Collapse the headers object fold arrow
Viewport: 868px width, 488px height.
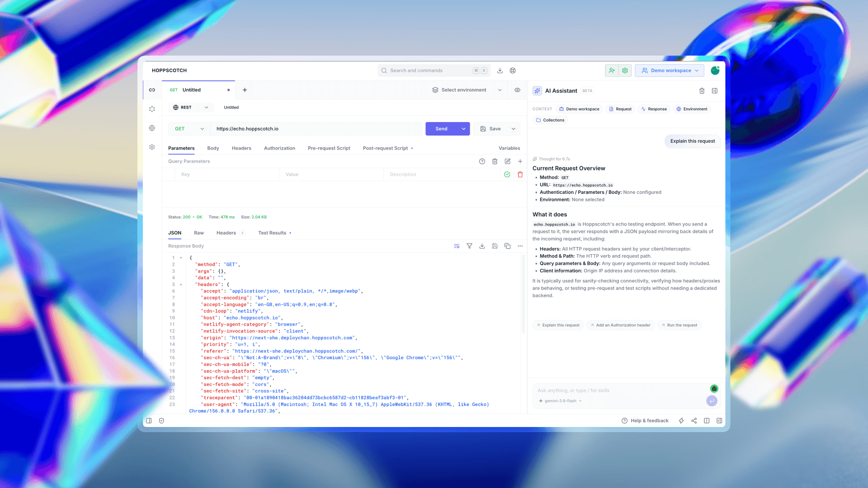(181, 285)
